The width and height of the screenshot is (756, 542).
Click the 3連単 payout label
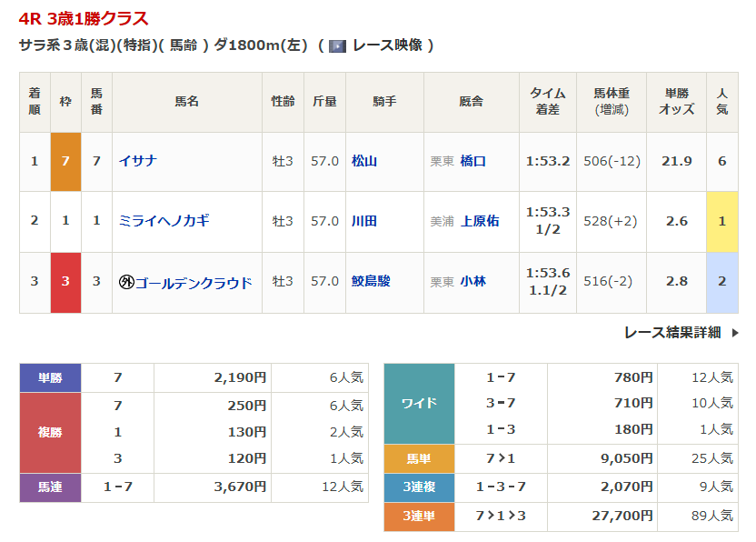pyautogui.click(x=419, y=516)
